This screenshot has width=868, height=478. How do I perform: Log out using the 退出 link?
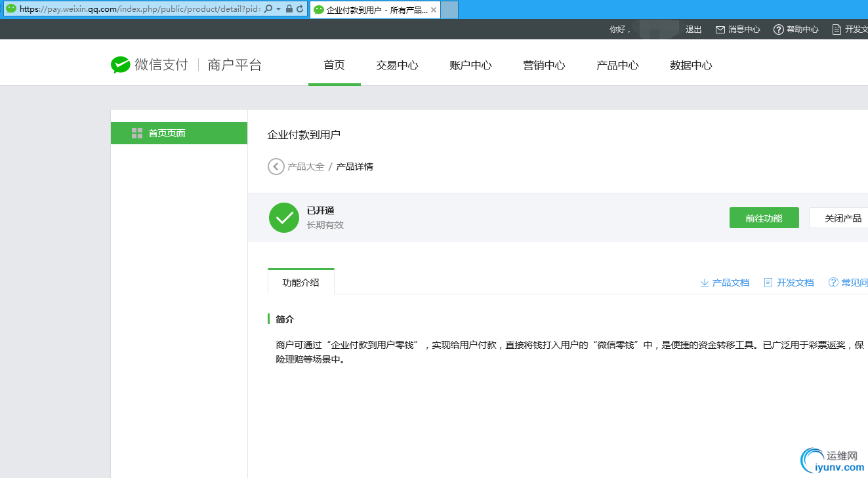(x=693, y=30)
